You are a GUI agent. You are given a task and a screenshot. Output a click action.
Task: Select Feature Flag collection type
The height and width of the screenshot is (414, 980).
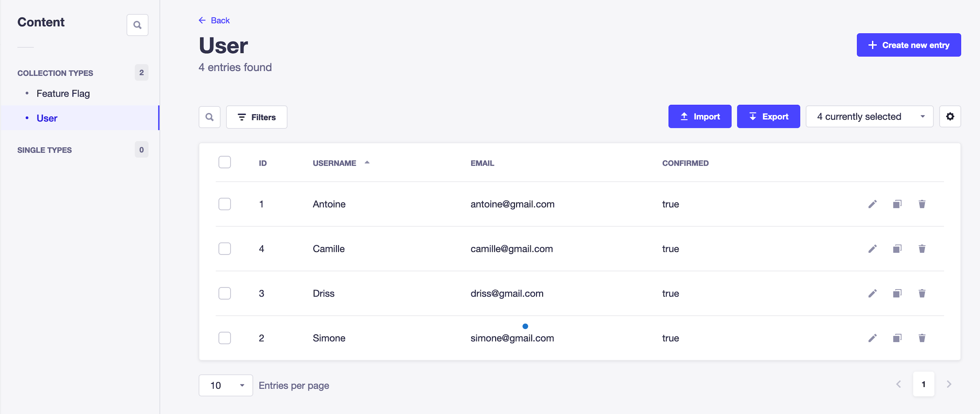click(x=63, y=93)
